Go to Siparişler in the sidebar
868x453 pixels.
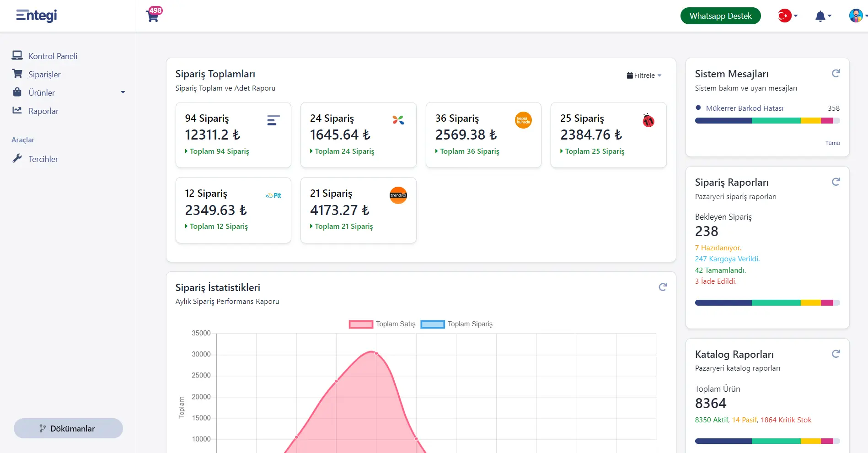pyautogui.click(x=44, y=74)
